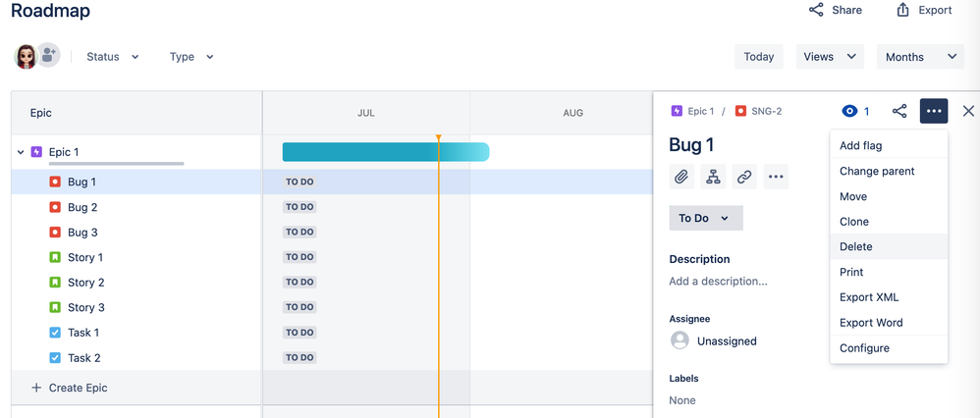Toggle the watch eye icon
The image size is (980, 418).
pos(849,111)
